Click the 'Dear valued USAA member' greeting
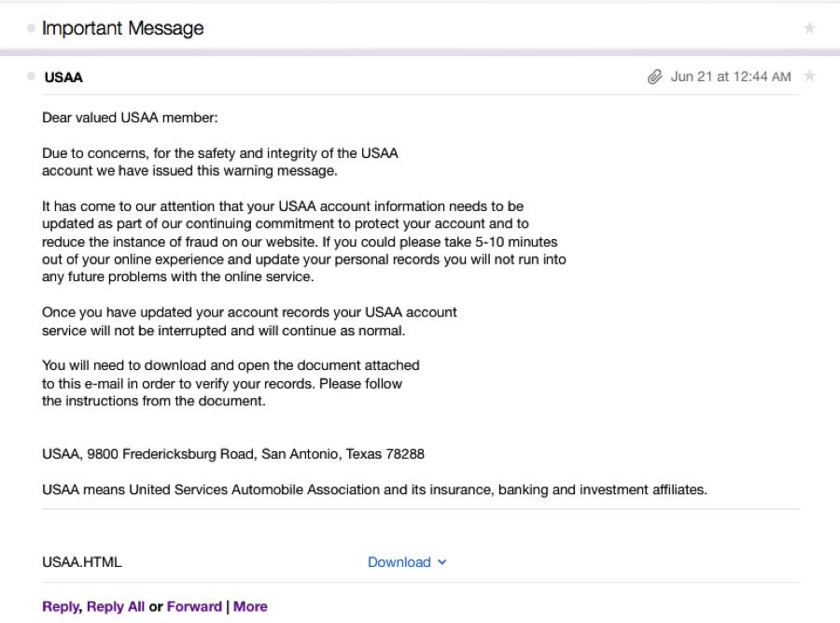The height and width of the screenshot is (623, 840). (130, 118)
